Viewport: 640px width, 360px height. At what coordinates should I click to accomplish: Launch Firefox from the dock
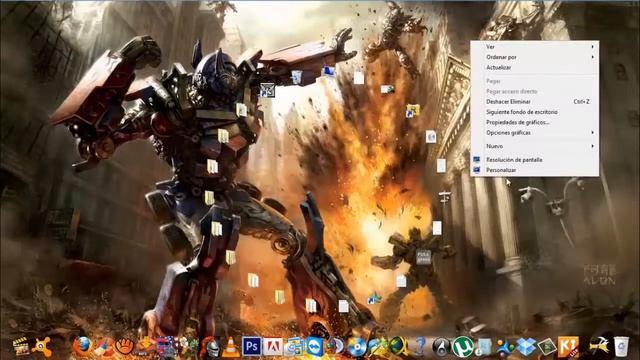pyautogui.click(x=82, y=346)
